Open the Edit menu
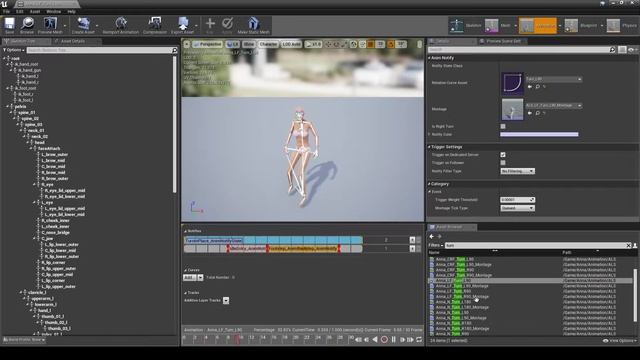Image resolution: width=640 pixels, height=360 pixels. 20,11
